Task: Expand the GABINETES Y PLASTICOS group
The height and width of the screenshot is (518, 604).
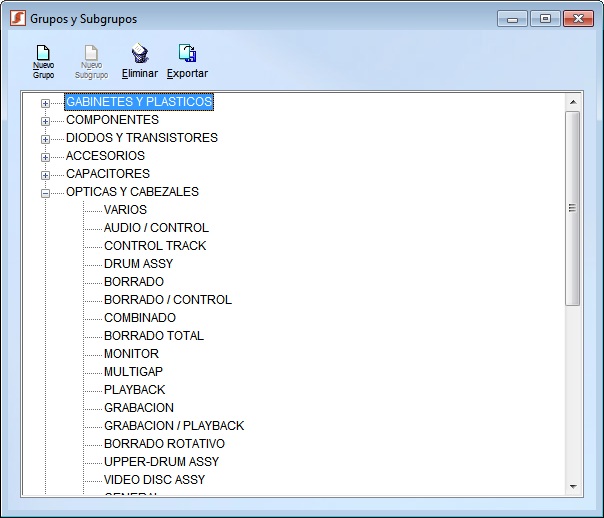Action: click(x=45, y=102)
